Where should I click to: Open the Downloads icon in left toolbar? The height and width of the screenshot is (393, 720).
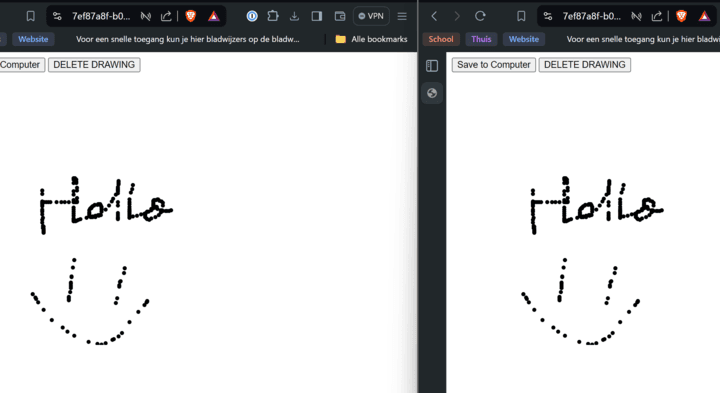click(x=294, y=17)
